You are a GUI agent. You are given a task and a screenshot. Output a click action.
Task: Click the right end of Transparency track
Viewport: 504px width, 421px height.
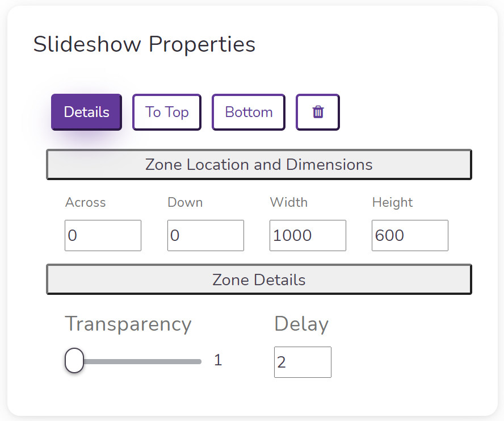pyautogui.click(x=199, y=362)
